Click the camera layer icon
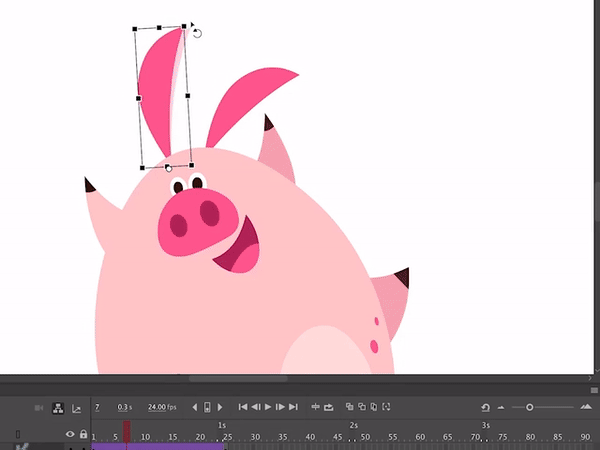This screenshot has width=600, height=450. tap(39, 408)
